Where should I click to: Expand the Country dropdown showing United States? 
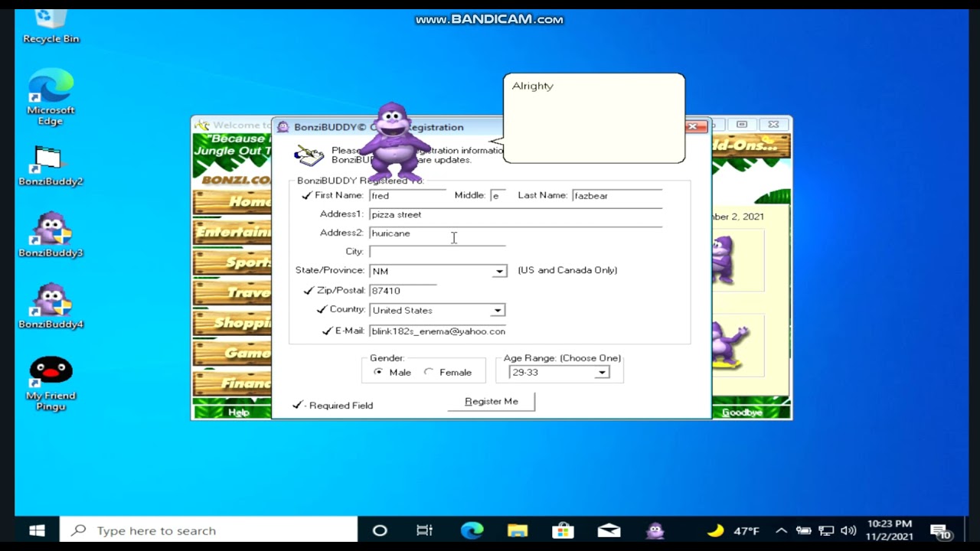[498, 310]
